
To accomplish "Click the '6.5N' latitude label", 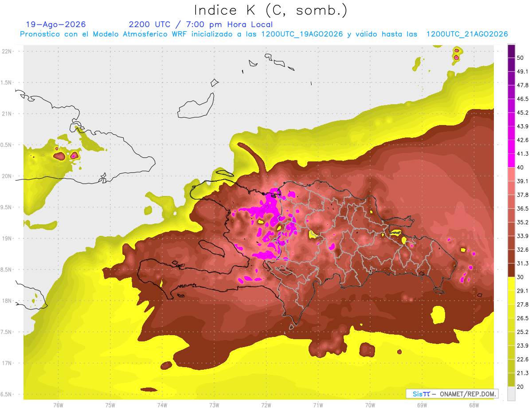I will (7, 394).
